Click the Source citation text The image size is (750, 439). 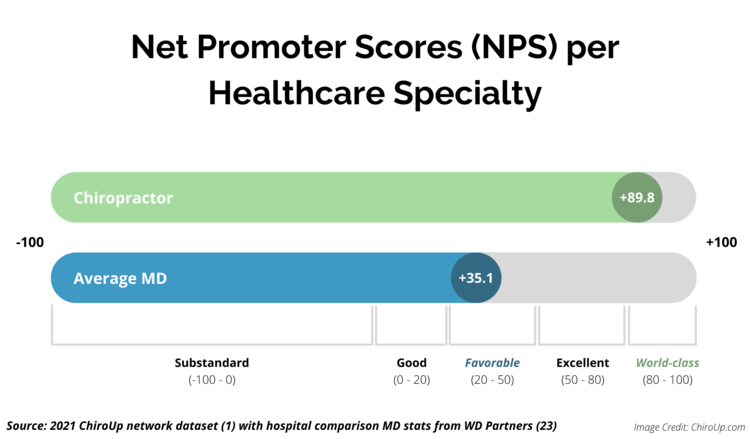[282, 426]
